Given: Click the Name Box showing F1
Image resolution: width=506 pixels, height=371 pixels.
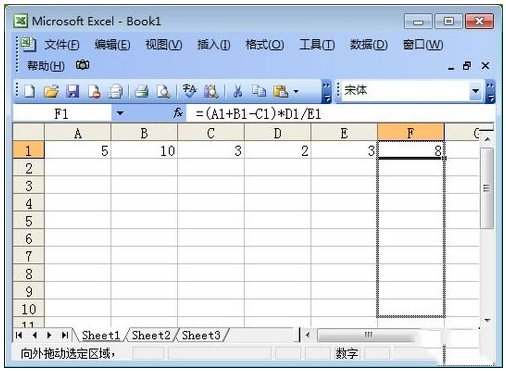Looking at the screenshot, I should (x=62, y=114).
